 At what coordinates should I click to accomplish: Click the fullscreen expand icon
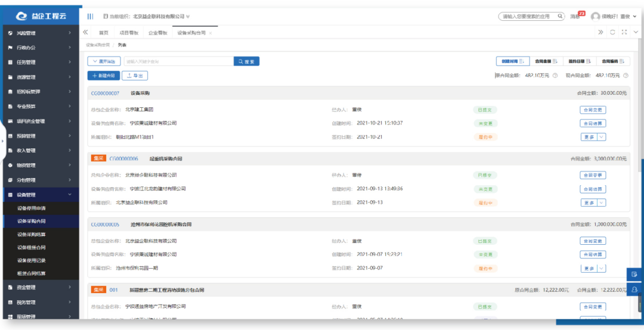pos(624,32)
